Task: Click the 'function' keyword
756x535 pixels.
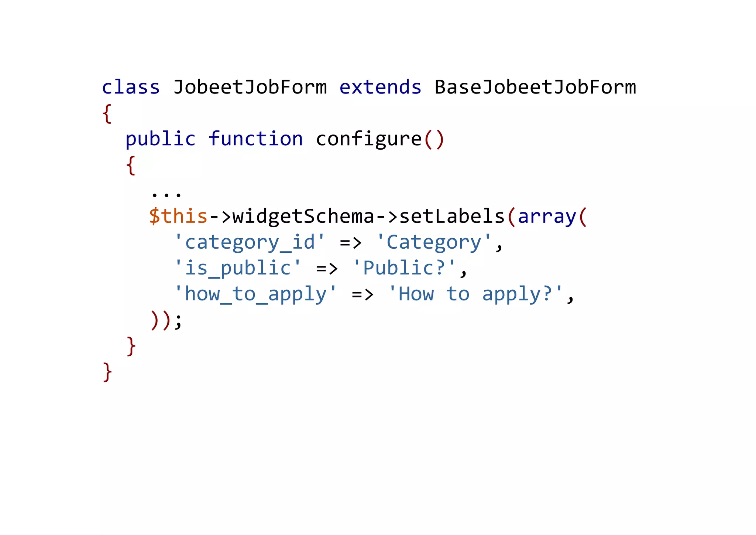Action: click(x=255, y=139)
